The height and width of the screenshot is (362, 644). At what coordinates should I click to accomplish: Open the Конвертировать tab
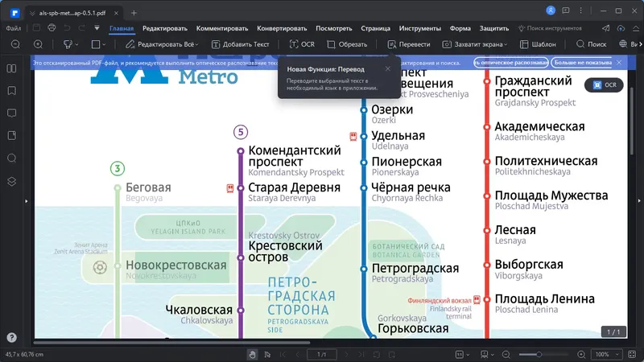point(282,28)
